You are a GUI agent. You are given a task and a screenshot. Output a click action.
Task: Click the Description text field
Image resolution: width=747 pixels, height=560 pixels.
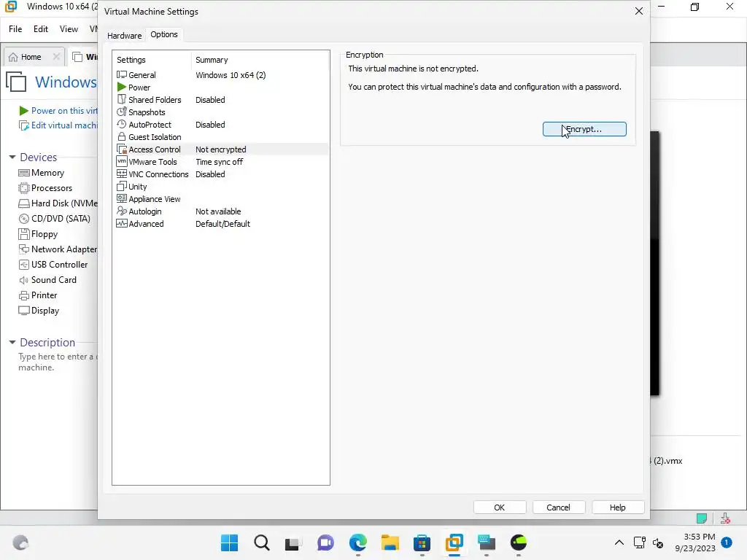(57, 362)
